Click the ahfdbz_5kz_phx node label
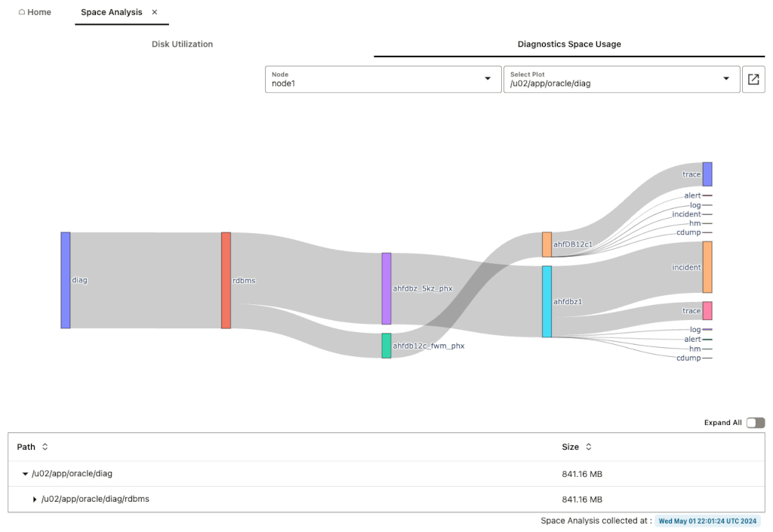 pyautogui.click(x=422, y=288)
